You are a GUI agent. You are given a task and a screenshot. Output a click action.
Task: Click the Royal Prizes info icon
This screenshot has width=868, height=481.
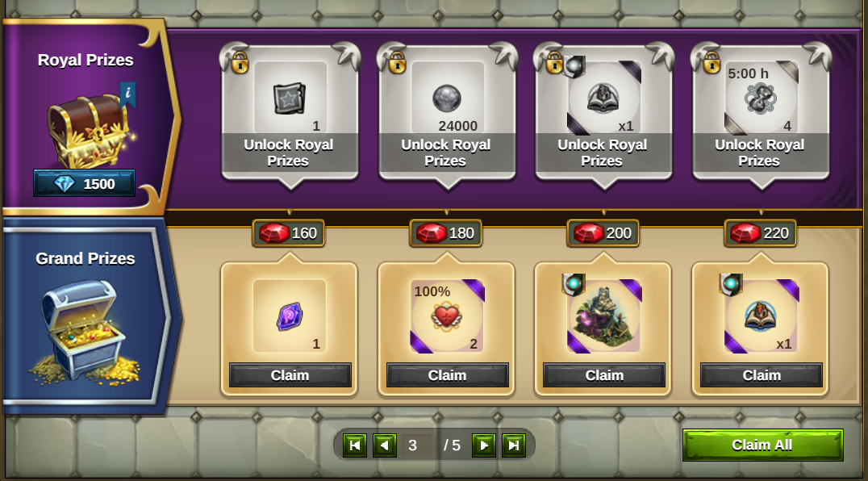click(128, 94)
